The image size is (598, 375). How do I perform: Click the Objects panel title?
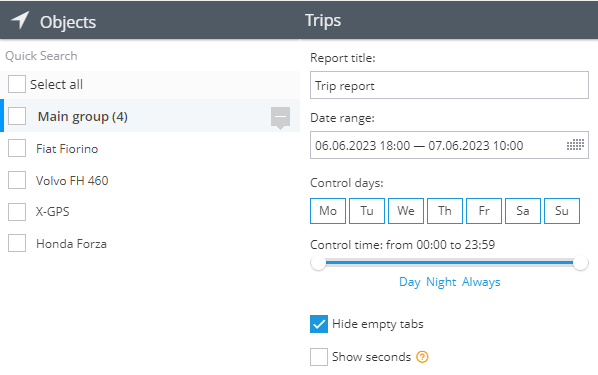(68, 22)
